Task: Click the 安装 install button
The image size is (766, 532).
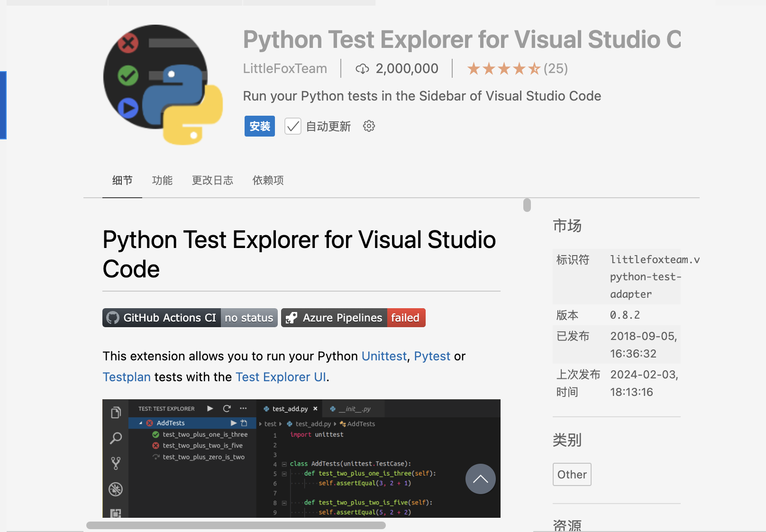Action: click(260, 126)
